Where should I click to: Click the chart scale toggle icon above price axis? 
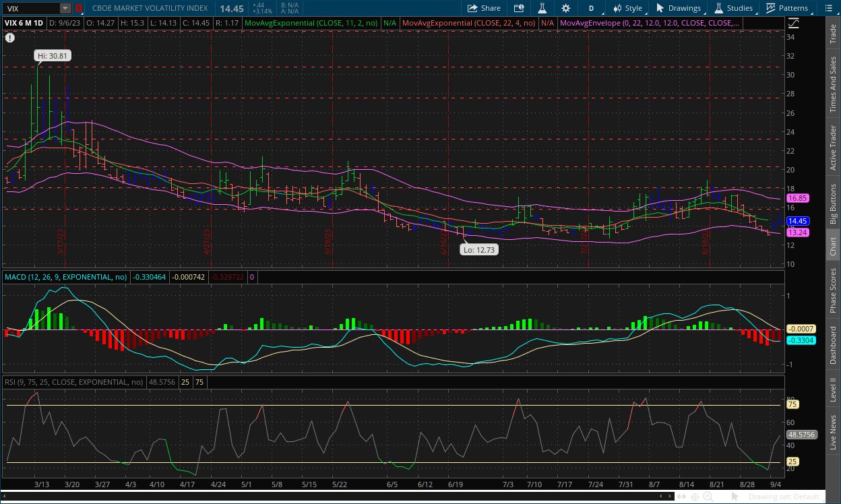pyautogui.click(x=793, y=22)
